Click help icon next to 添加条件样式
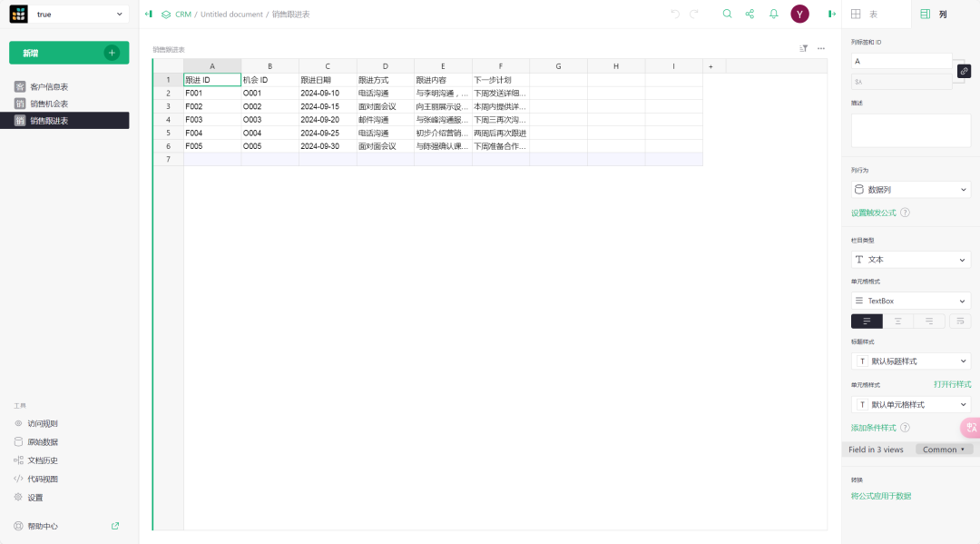 (x=905, y=428)
